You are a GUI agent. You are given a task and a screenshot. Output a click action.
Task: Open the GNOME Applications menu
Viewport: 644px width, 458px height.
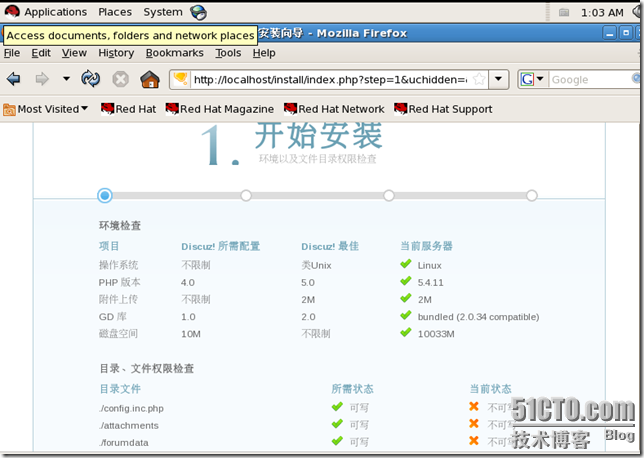pos(55,12)
